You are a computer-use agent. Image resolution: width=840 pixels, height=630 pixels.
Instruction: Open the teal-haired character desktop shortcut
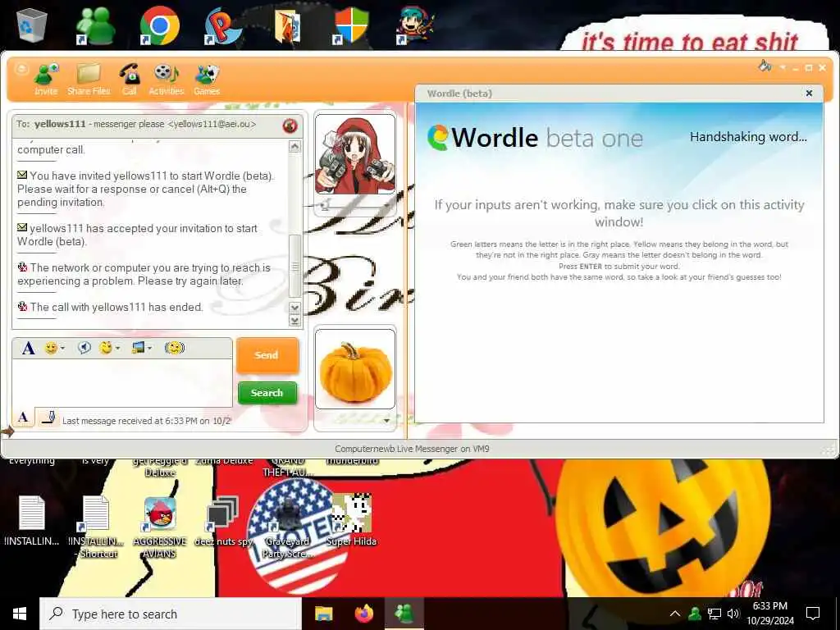pos(416,25)
